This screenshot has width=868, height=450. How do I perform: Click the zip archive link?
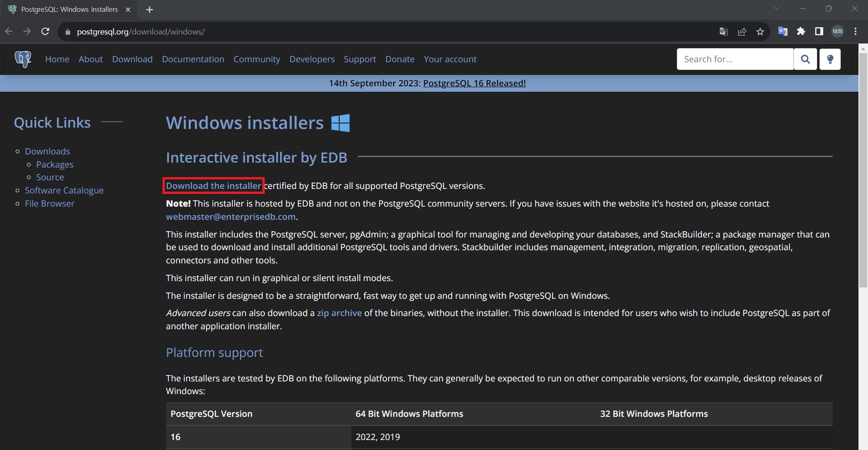tap(339, 313)
